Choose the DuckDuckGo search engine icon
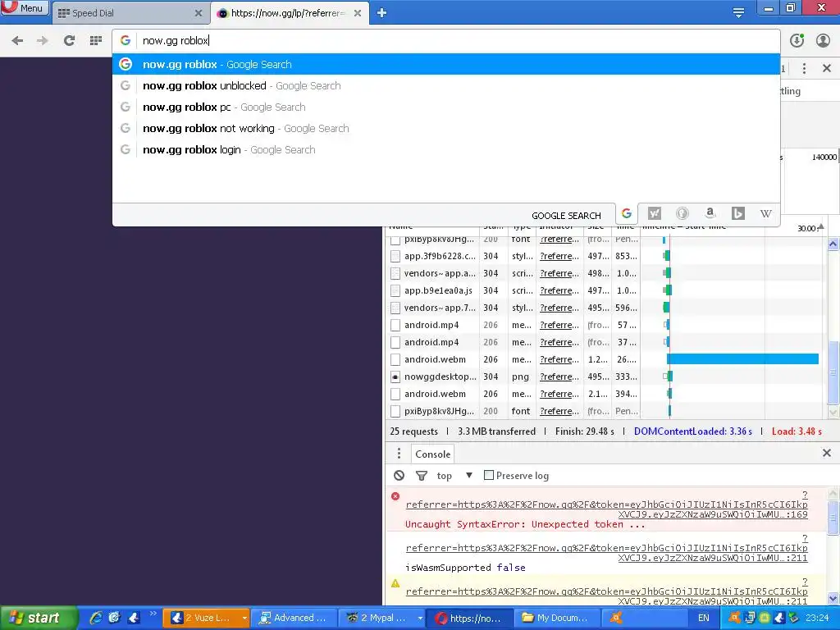Screen dimensions: 840x630 682,214
